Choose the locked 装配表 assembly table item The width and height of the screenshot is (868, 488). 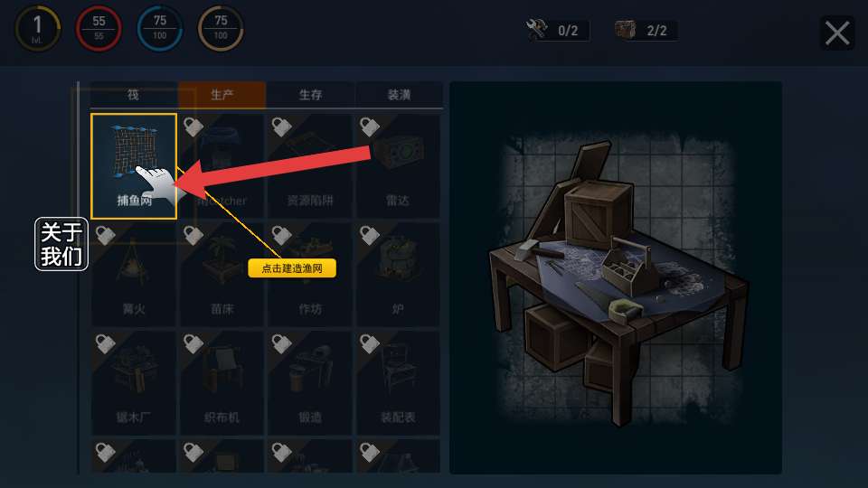398,383
